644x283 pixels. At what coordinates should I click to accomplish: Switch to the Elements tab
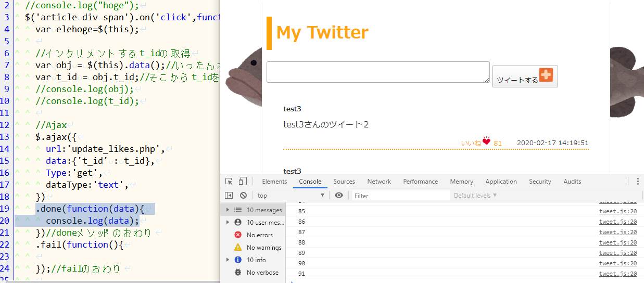pyautogui.click(x=274, y=182)
